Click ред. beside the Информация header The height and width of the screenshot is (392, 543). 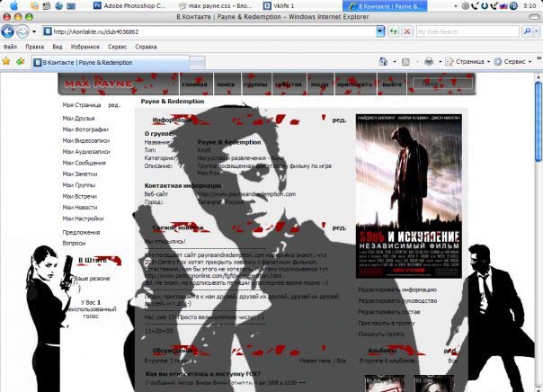(x=339, y=120)
